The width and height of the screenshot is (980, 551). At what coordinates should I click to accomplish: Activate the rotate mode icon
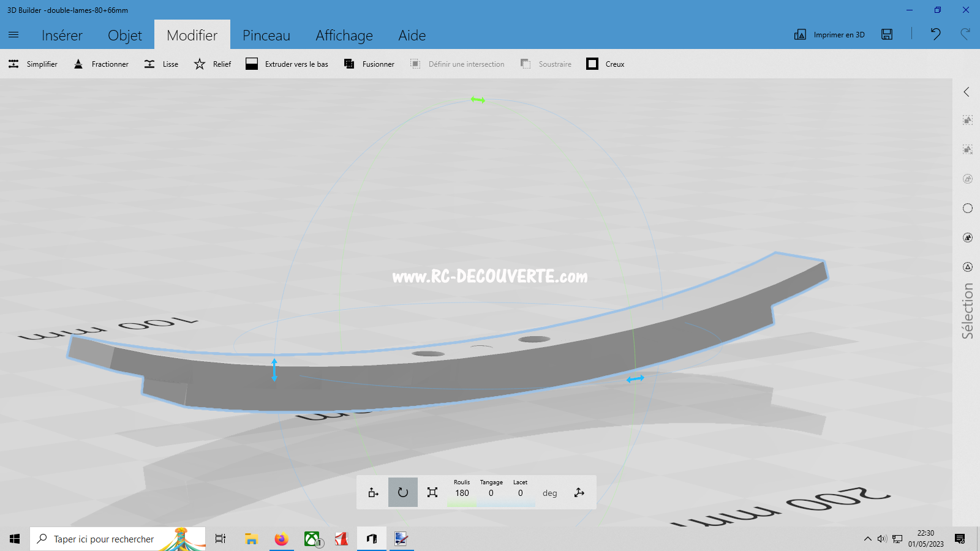pyautogui.click(x=403, y=492)
